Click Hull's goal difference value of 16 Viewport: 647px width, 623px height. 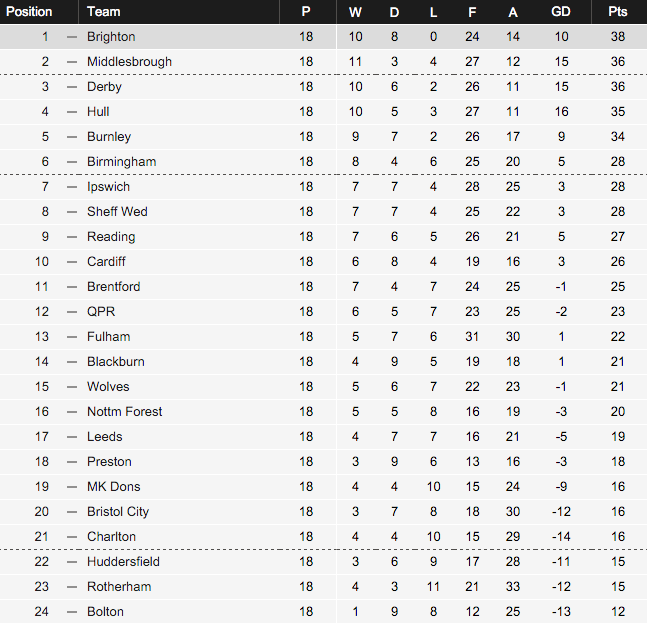click(x=561, y=112)
